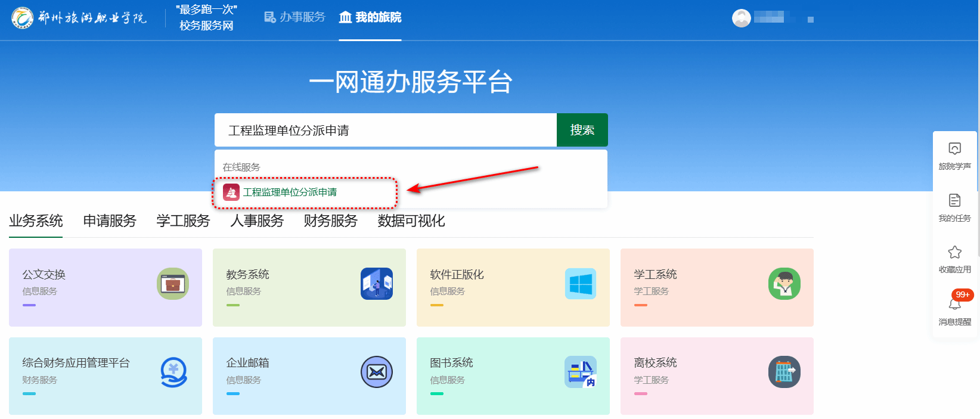Select the 工程监理单位分派申请 search suggestion
Screen dimensions: 980x419
point(290,192)
